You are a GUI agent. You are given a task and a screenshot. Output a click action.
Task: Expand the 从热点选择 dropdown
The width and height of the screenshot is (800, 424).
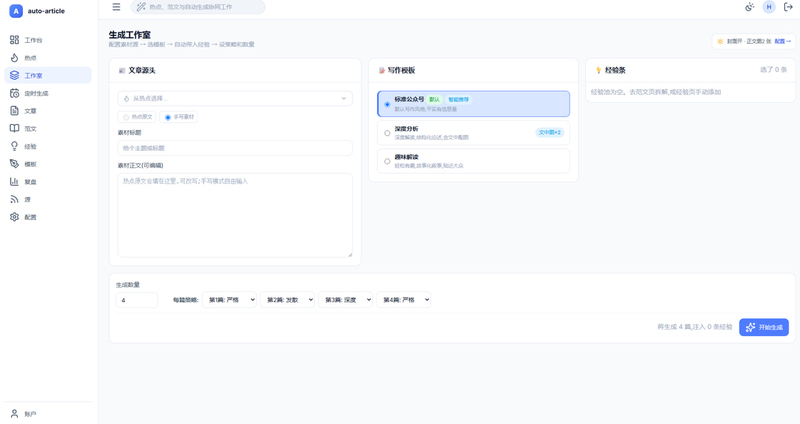click(x=235, y=98)
